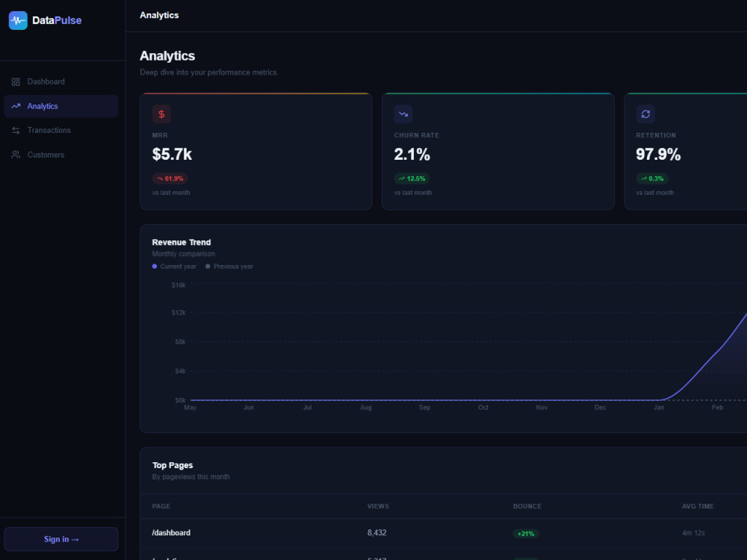Click the Feb label on chart axis
This screenshot has height=560, width=747.
[x=717, y=408]
